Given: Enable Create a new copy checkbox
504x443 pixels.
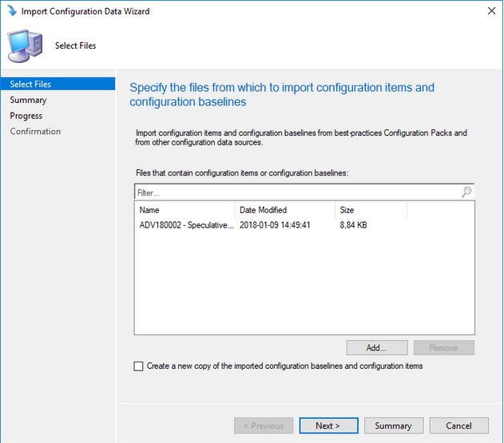Looking at the screenshot, I should point(139,366).
